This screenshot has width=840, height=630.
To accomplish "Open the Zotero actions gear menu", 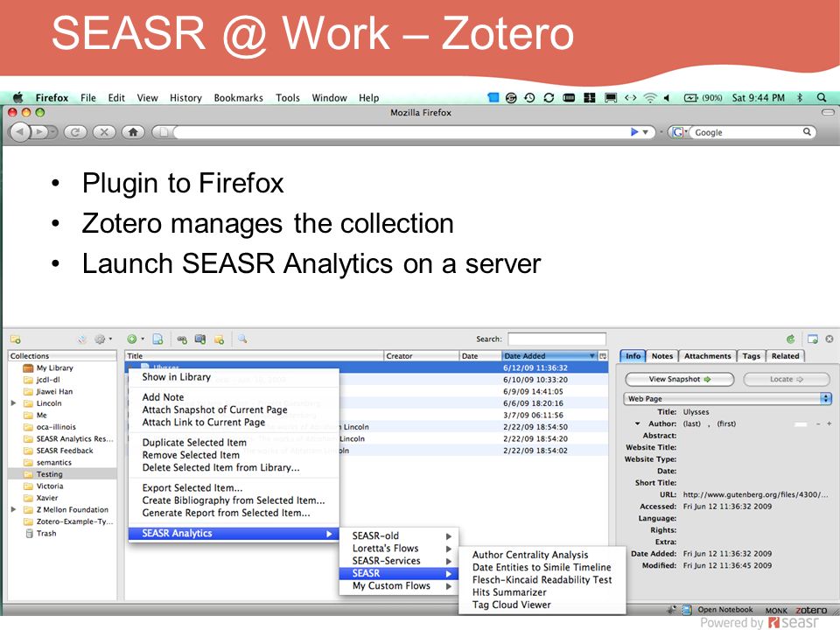I will [100, 339].
